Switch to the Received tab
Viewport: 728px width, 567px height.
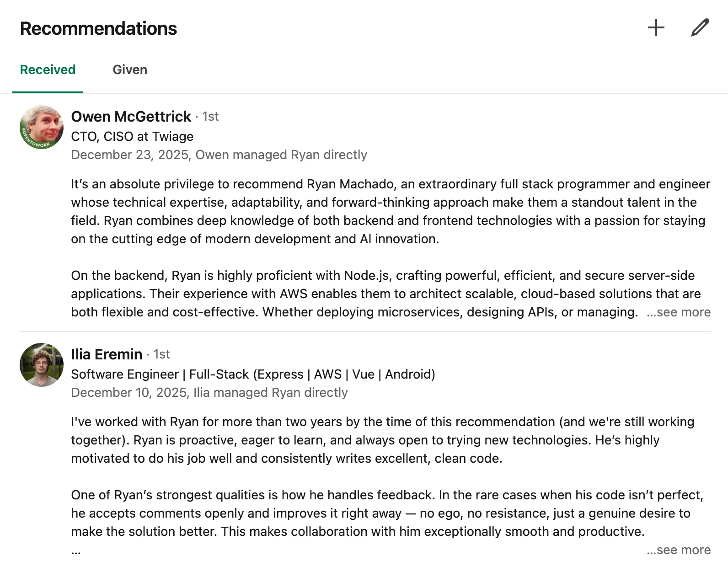48,70
